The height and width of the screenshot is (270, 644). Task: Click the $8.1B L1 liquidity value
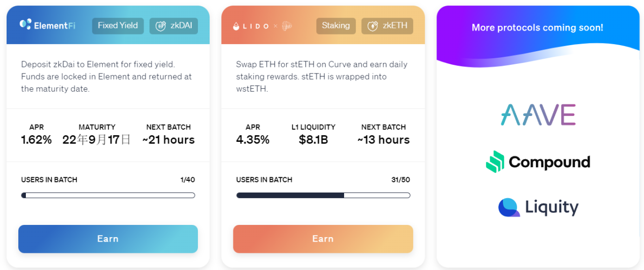pyautogui.click(x=313, y=140)
